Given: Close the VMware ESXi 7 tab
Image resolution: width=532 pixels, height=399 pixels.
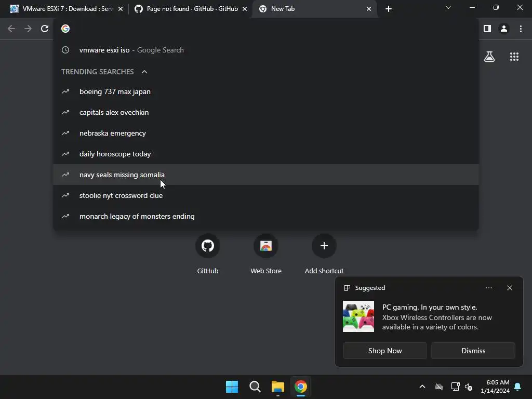Looking at the screenshot, I should [121, 9].
